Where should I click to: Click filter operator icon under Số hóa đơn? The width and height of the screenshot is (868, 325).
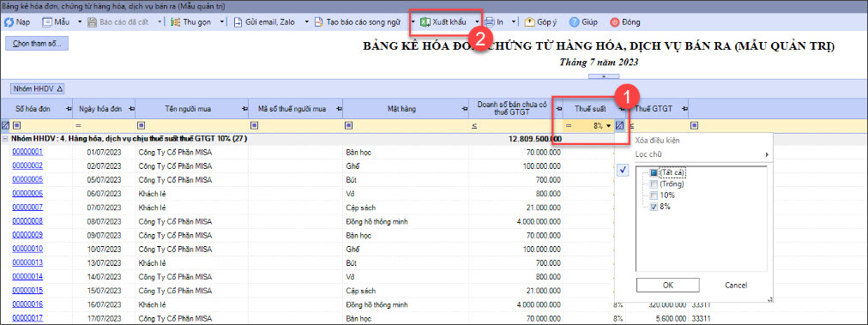pos(16,125)
